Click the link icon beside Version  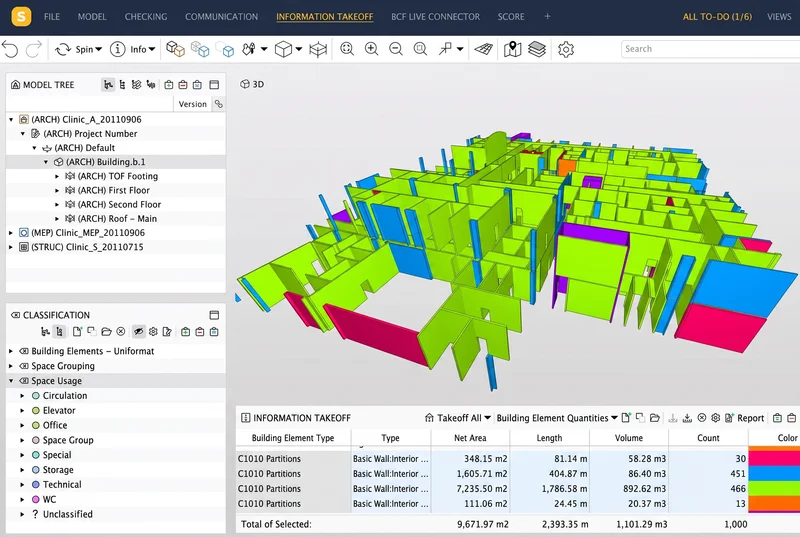[x=219, y=104]
